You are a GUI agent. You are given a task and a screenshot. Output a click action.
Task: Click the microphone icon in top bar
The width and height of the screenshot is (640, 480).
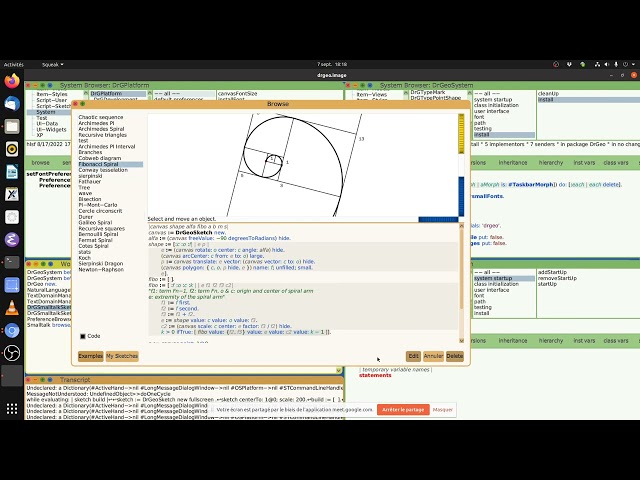point(616,64)
